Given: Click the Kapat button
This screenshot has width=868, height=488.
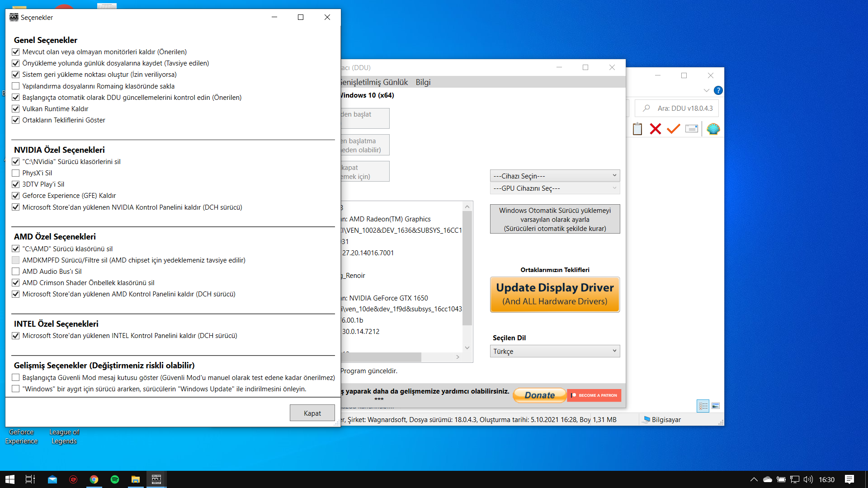Looking at the screenshot, I should [312, 413].
